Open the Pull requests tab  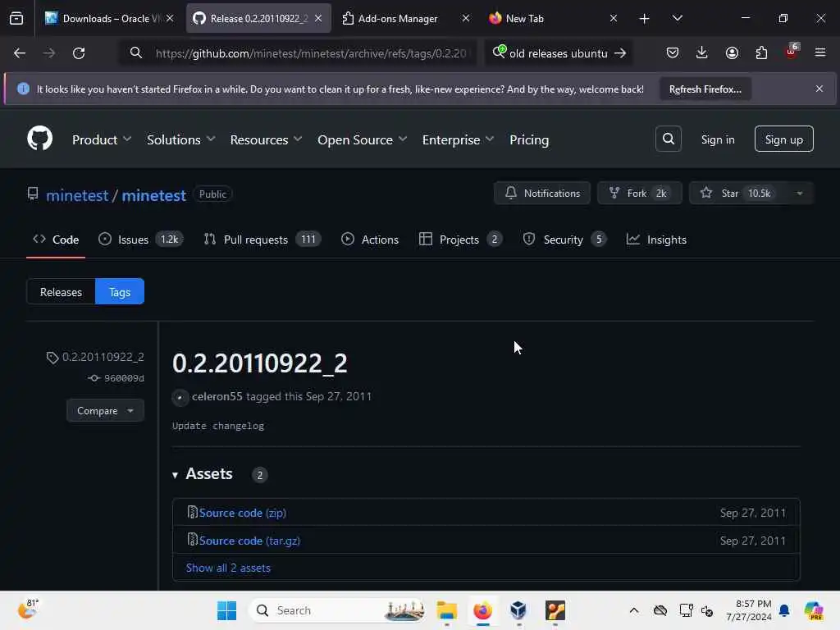262,240
